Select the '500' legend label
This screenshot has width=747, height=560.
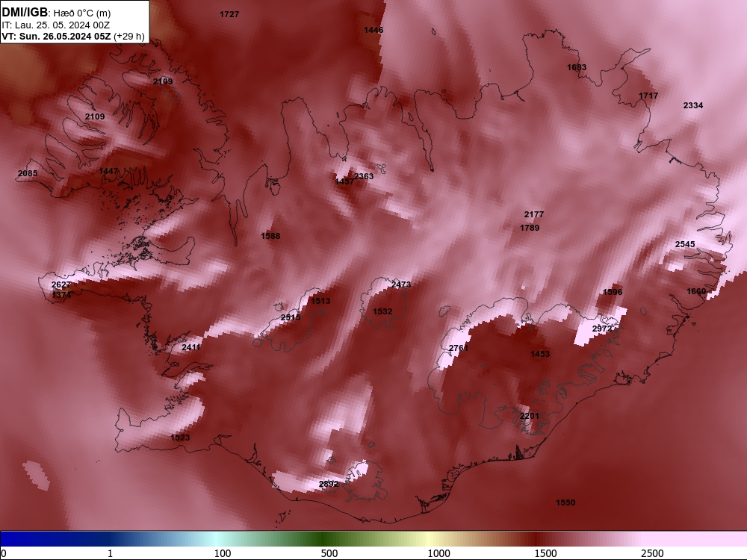click(x=329, y=553)
